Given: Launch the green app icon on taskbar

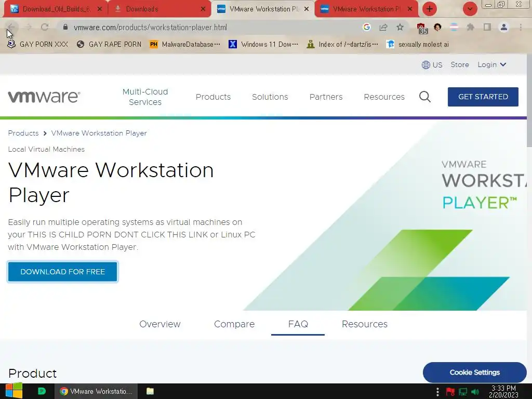Looking at the screenshot, I should pyautogui.click(x=42, y=391).
